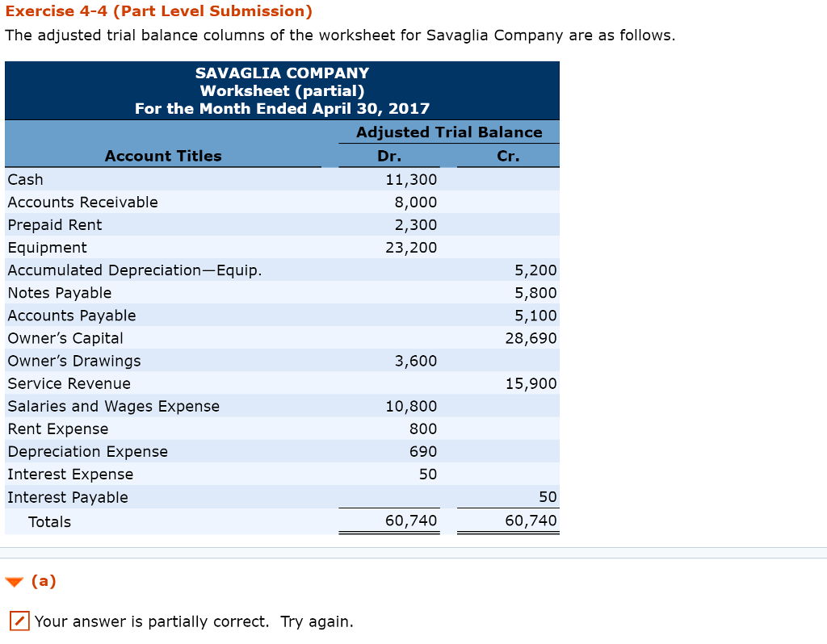Screen dimensions: 827x644
Task: Click the partially correct pencil icon
Action: (19, 621)
